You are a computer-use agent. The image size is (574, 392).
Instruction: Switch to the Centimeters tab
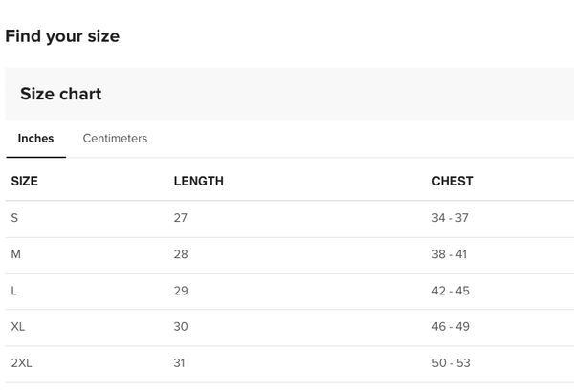pyautogui.click(x=115, y=139)
